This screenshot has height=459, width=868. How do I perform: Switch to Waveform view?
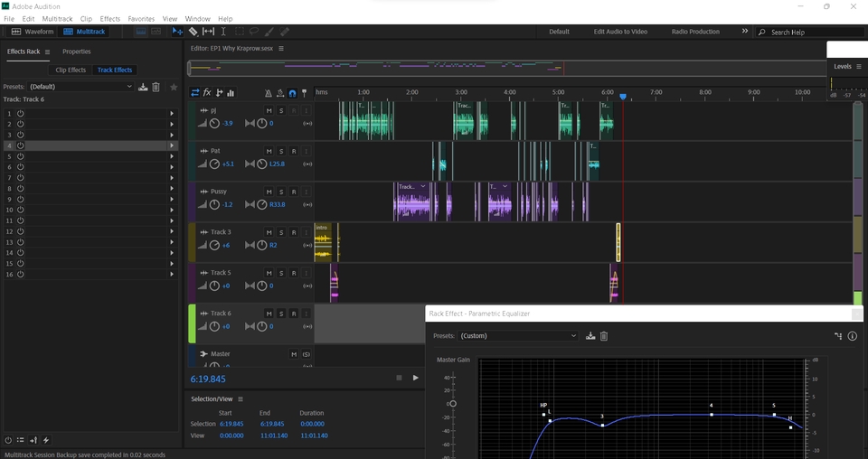33,32
